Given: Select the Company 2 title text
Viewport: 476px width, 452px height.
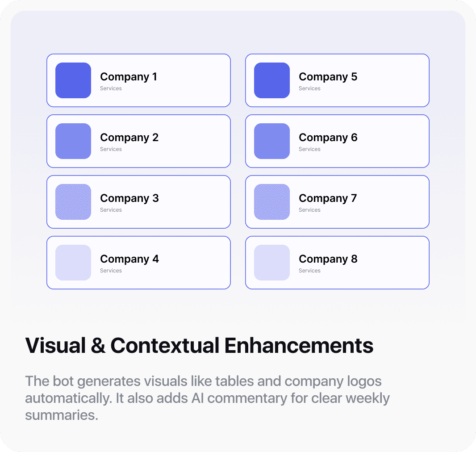Looking at the screenshot, I should (129, 138).
